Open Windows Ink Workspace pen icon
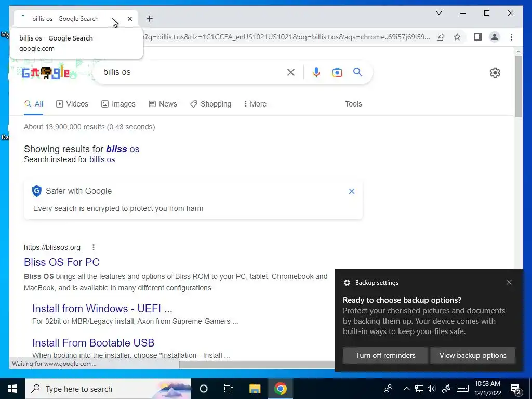The height and width of the screenshot is (399, 532). pyautogui.click(x=446, y=389)
